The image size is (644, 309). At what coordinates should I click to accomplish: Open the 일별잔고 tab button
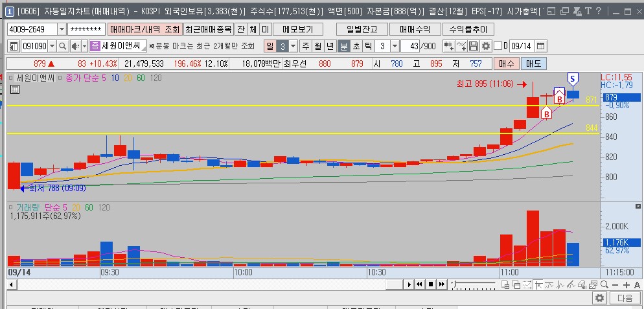[362, 29]
